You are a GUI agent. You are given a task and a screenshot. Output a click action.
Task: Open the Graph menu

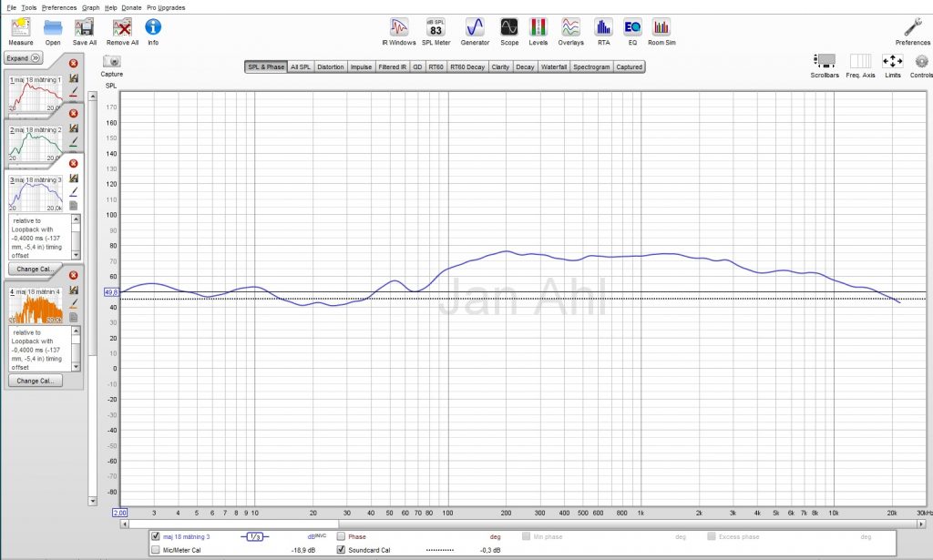pos(90,7)
